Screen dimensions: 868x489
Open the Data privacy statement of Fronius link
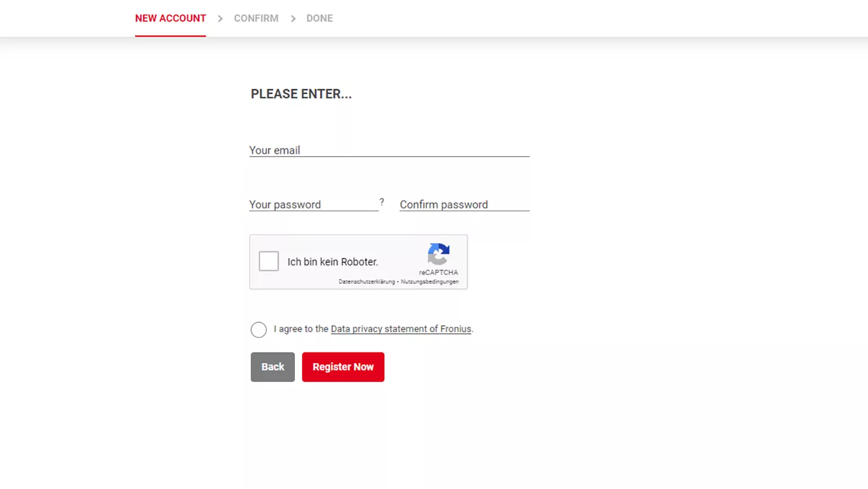coord(401,329)
